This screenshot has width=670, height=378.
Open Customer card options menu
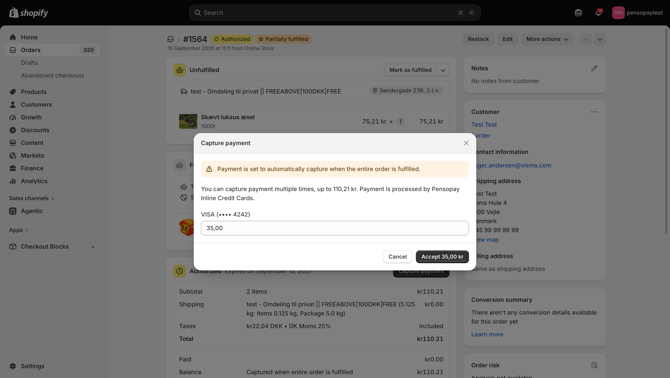[594, 112]
